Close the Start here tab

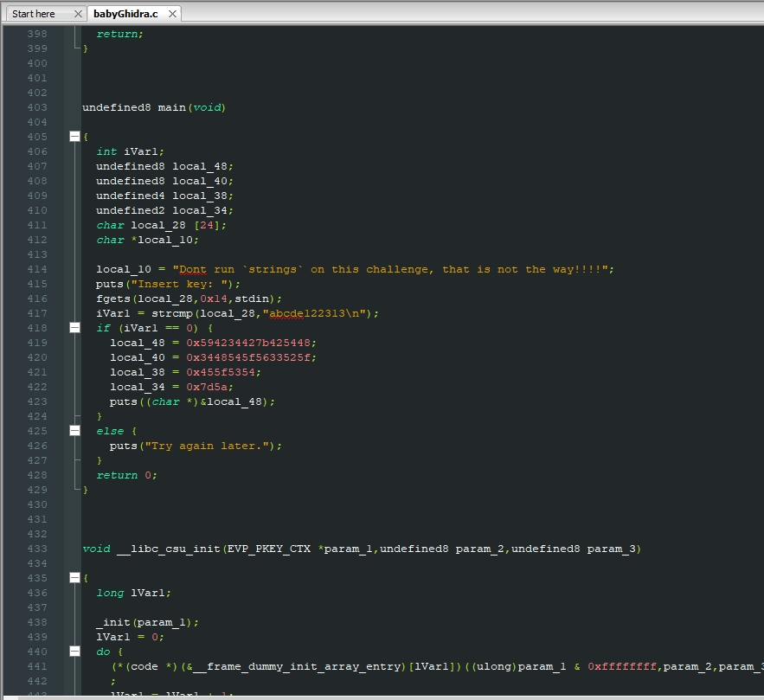78,14
